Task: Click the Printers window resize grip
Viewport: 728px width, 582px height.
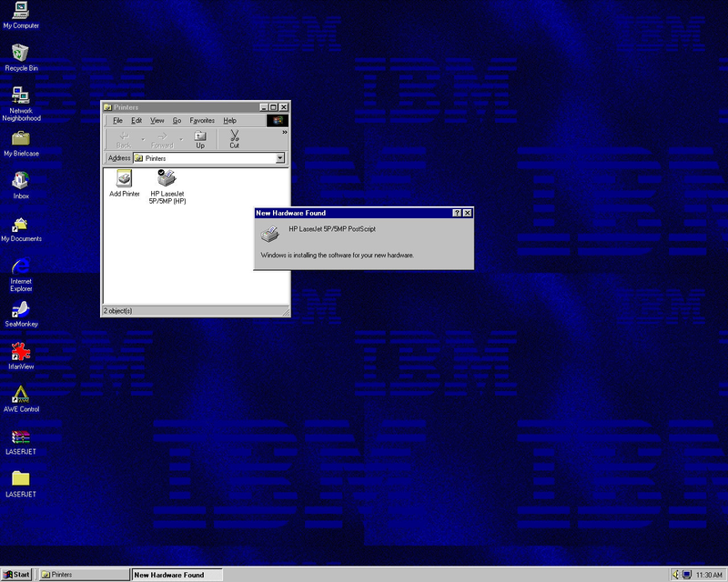Action: tap(286, 312)
